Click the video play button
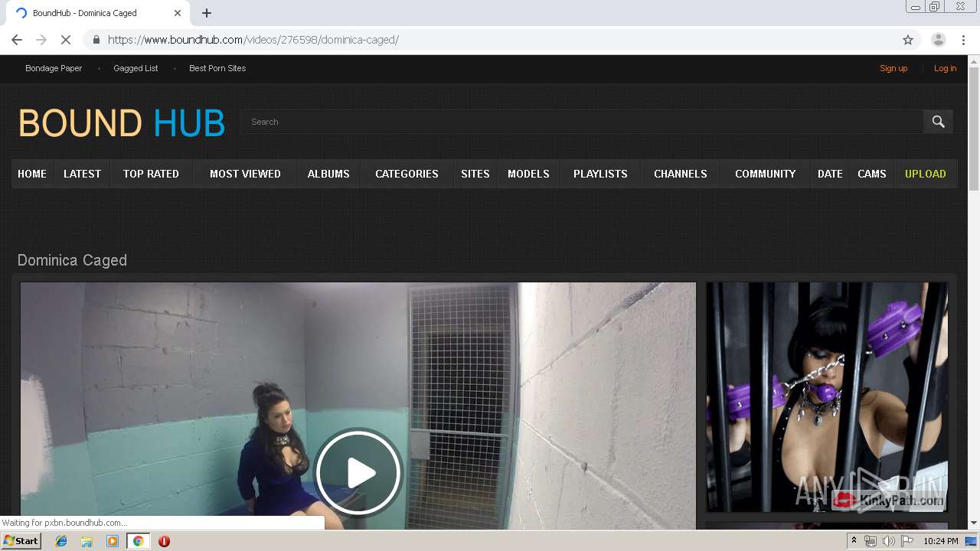Image resolution: width=980 pixels, height=551 pixels. 358,472
